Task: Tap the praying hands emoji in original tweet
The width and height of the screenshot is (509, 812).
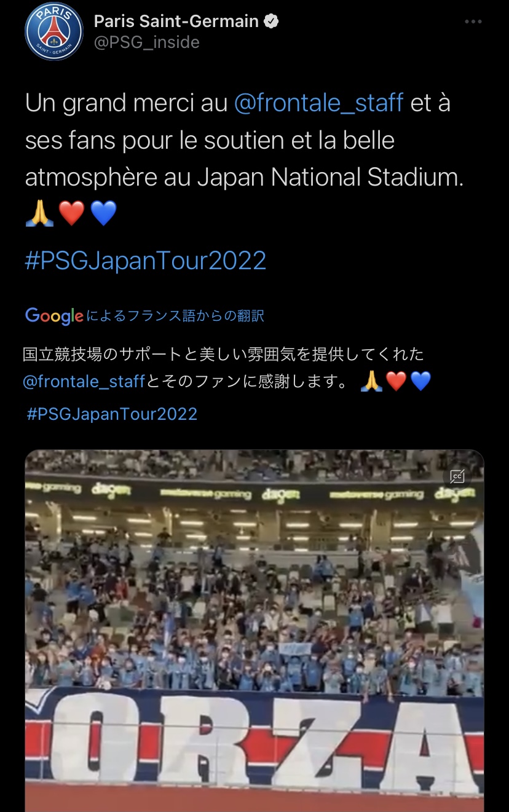Action: click(39, 214)
